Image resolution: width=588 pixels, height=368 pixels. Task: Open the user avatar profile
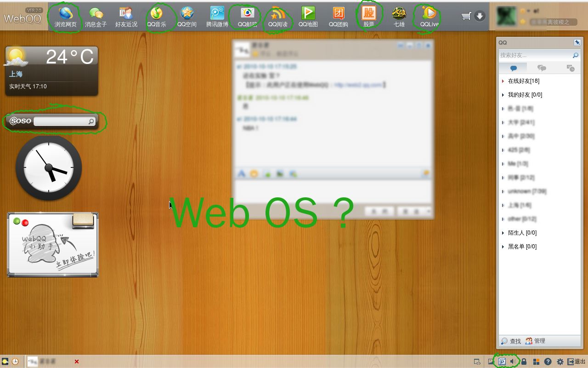coord(506,16)
